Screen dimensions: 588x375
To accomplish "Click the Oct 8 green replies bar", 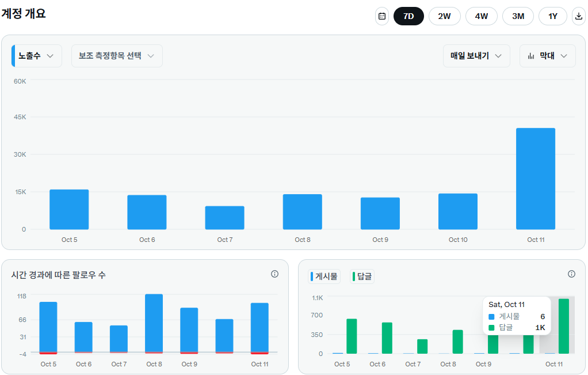I will coord(457,342).
